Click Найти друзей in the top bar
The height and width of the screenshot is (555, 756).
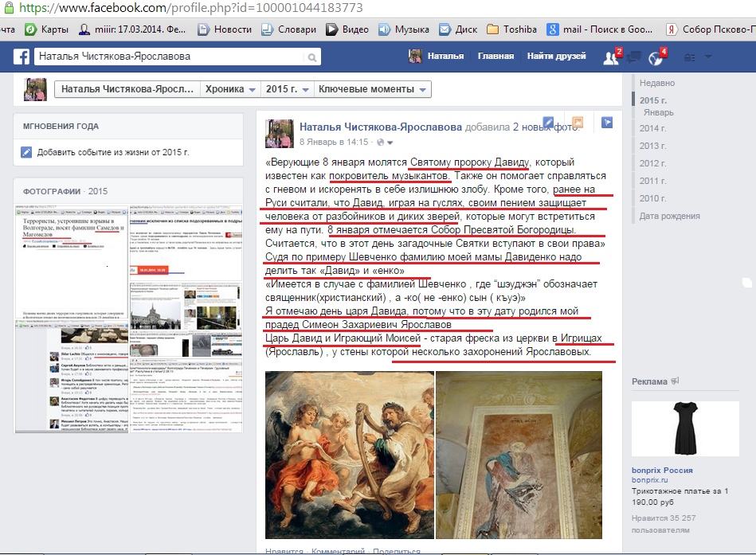pyautogui.click(x=556, y=57)
